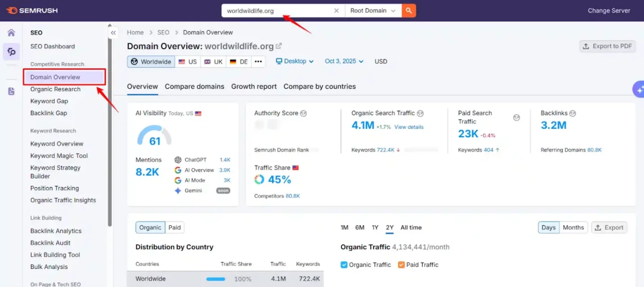The height and width of the screenshot is (287, 644).
Task: Go to SEO breadcrumb
Action: 163,32
